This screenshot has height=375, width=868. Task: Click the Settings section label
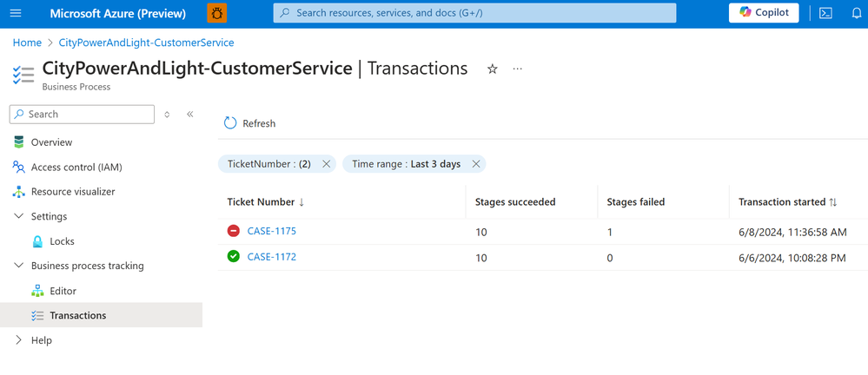click(x=49, y=216)
